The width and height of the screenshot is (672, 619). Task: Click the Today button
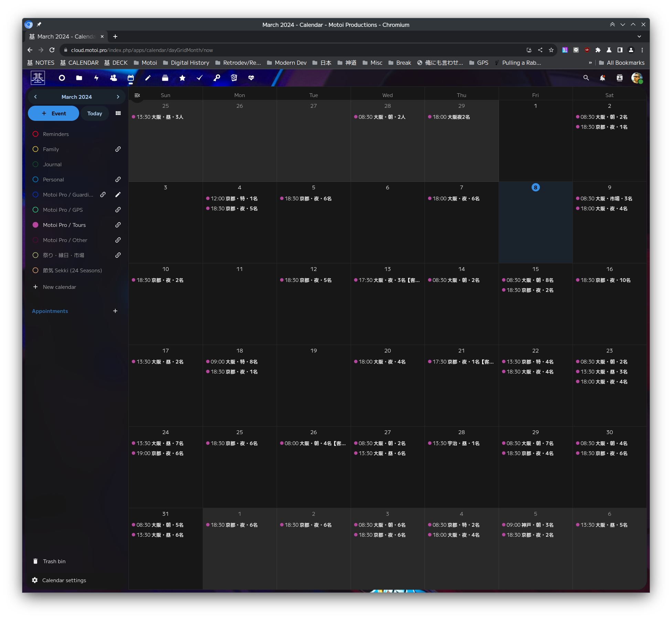coord(95,113)
